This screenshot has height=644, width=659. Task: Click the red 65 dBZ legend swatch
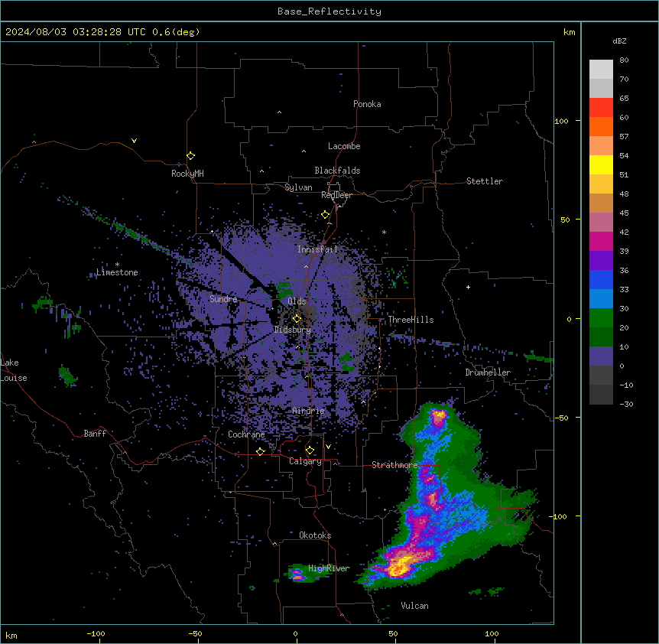[x=601, y=108]
